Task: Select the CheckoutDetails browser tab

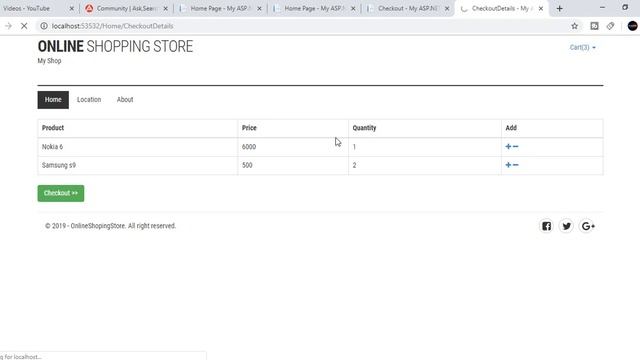Action: pyautogui.click(x=501, y=9)
